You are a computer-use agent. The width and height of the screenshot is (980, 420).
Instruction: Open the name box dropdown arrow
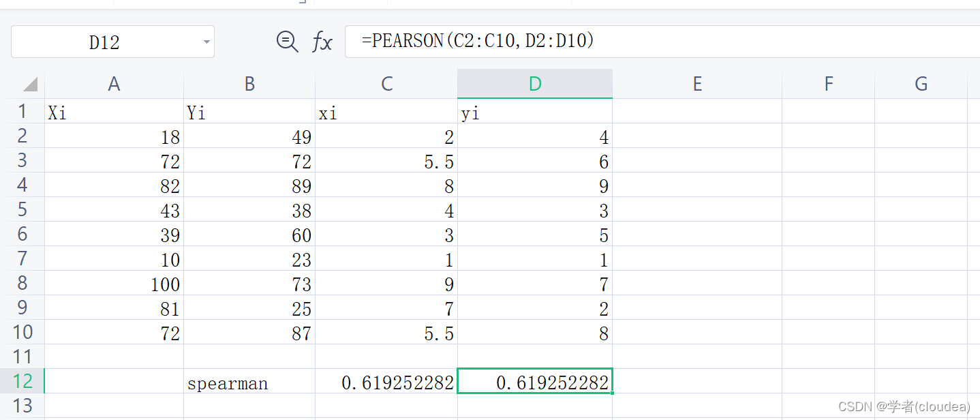point(206,42)
